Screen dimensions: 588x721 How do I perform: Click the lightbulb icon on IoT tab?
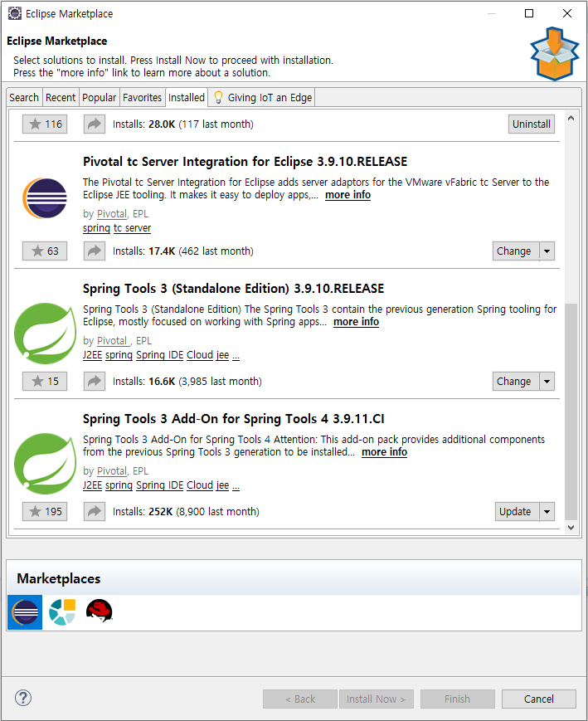(218, 97)
